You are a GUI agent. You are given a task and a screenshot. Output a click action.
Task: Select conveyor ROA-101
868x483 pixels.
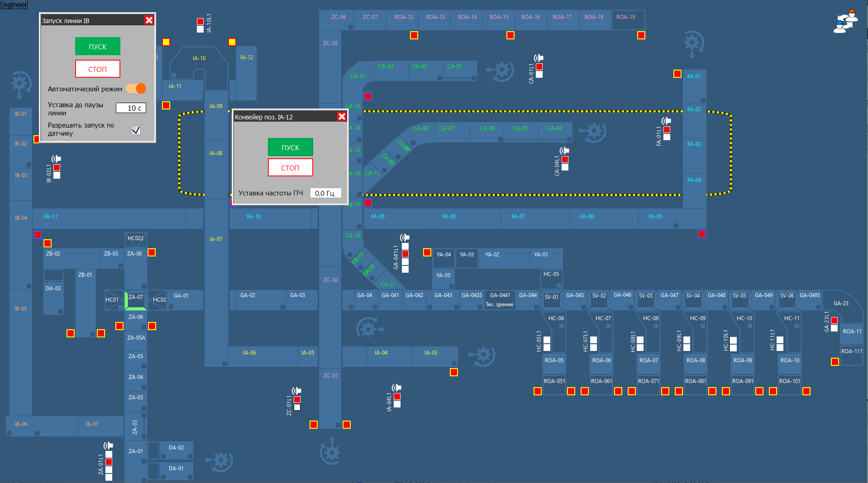[790, 384]
